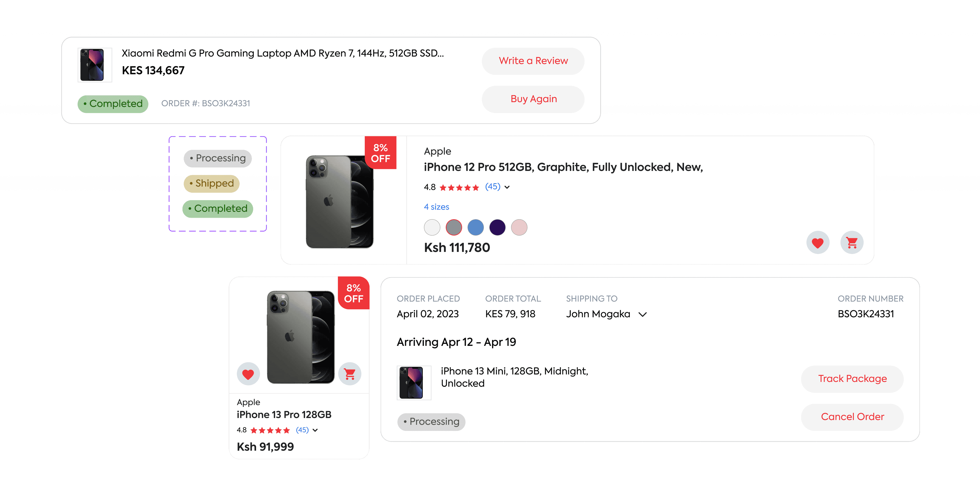980x497 pixels.
Task: Open the 4 sizes link
Action: [436, 207]
